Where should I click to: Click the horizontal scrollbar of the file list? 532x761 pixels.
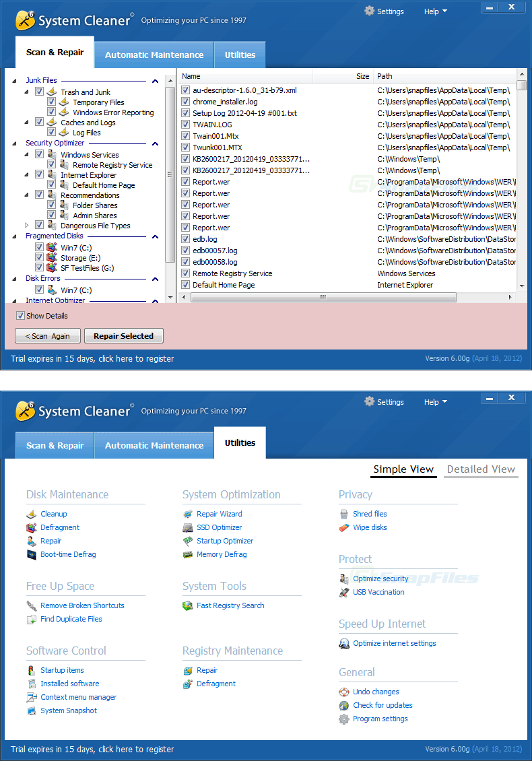[323, 297]
